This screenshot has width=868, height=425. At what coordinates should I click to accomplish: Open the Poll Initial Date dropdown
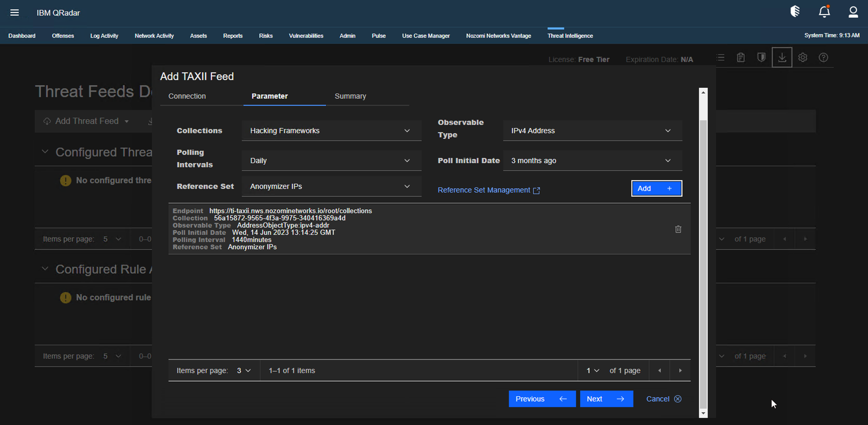[592, 160]
